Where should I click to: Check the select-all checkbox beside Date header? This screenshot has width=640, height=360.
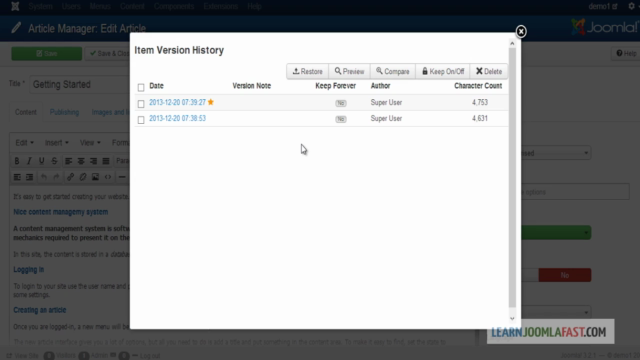(x=141, y=87)
